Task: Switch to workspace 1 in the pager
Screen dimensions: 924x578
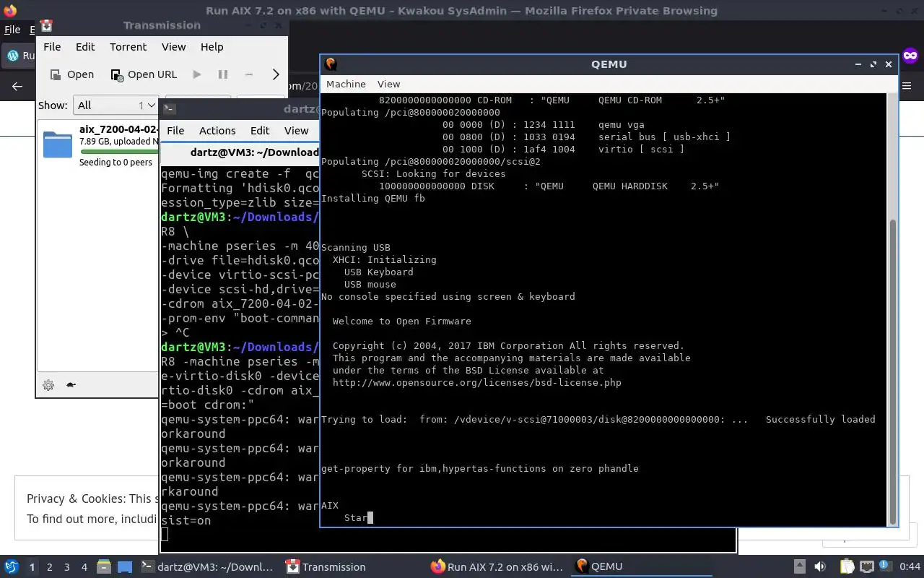Action: pyautogui.click(x=32, y=567)
